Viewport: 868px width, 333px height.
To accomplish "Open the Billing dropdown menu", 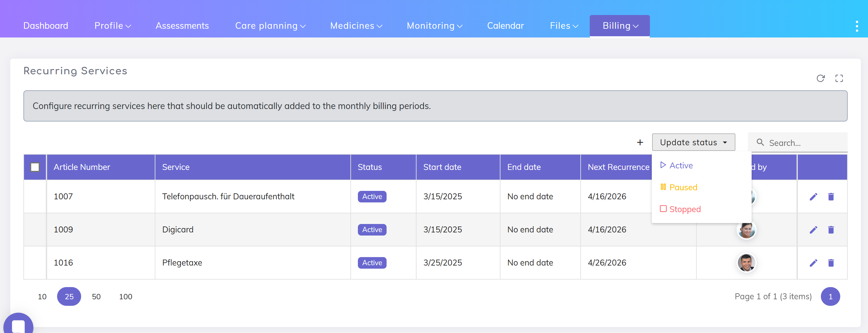I will point(619,26).
